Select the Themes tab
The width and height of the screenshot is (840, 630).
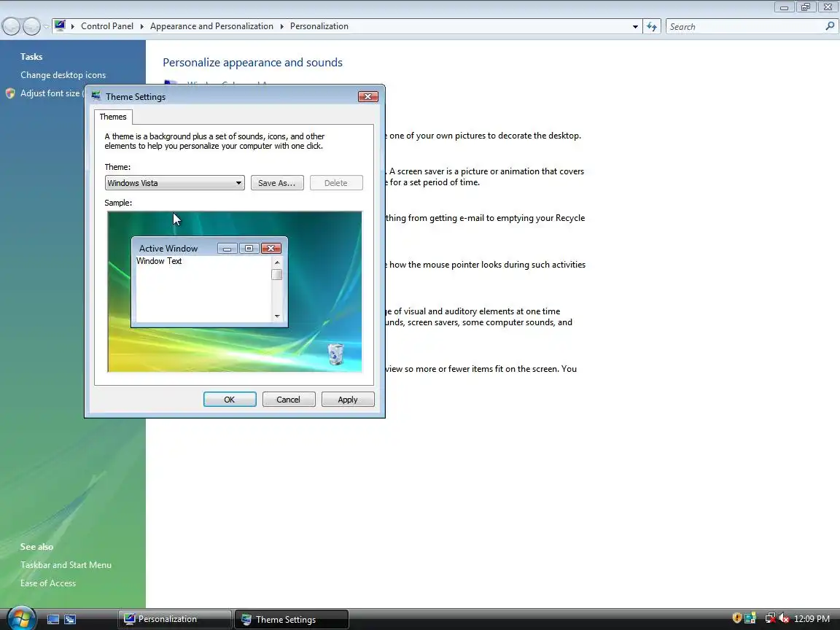point(113,117)
